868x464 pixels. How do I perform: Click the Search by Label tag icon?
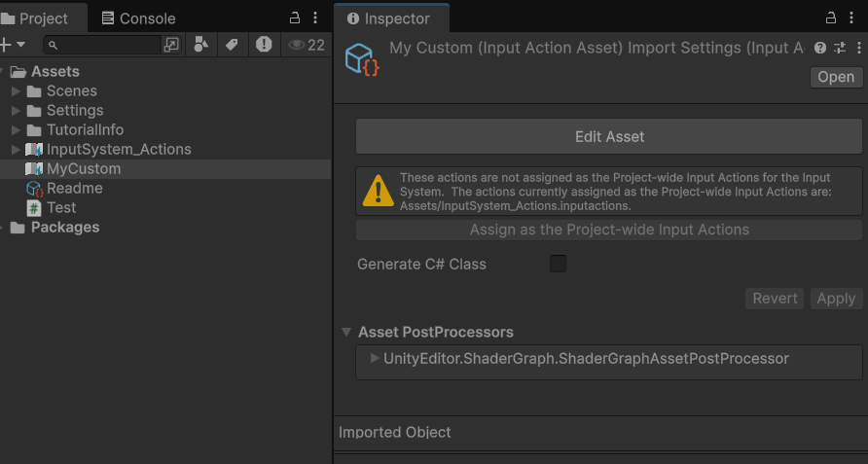232,45
